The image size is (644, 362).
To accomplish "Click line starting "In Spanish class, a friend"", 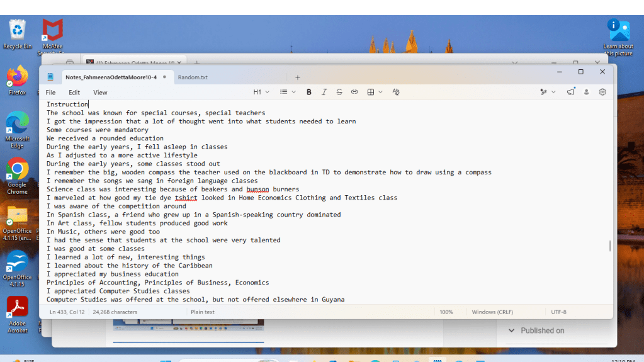I will click(x=193, y=215).
